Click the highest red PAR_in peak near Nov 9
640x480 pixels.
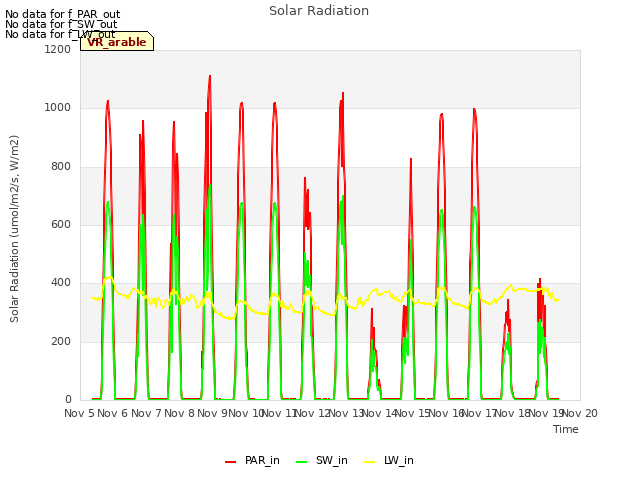[210, 76]
